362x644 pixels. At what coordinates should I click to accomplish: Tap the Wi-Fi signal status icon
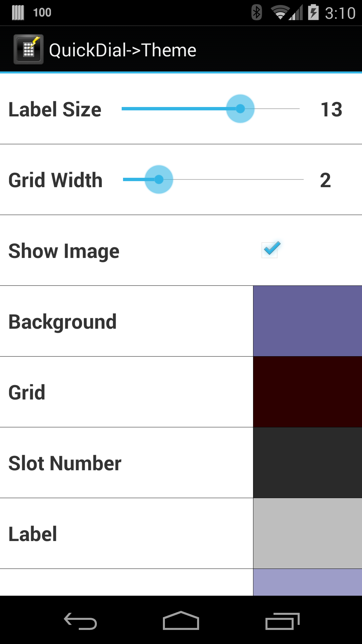pos(280,13)
